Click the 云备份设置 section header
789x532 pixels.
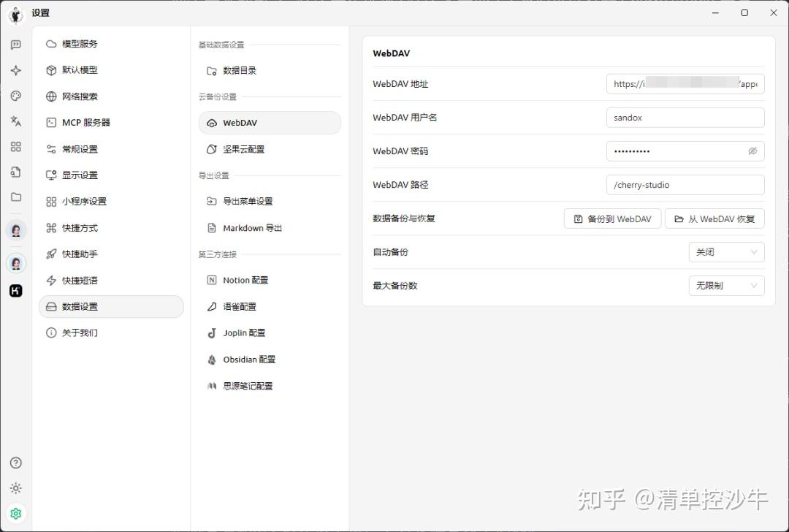tap(218, 96)
